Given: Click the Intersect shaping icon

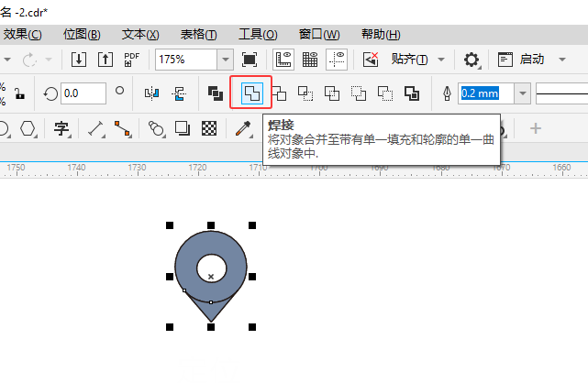Looking at the screenshot, I should point(305,93).
